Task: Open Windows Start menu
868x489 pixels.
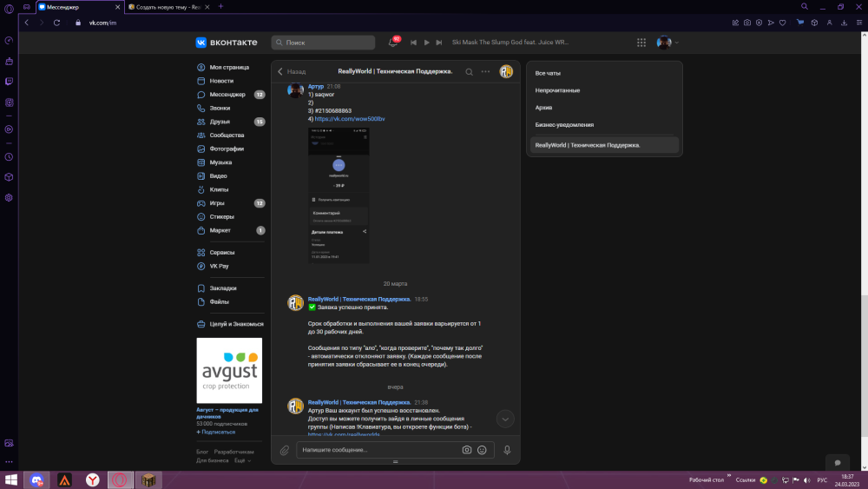Action: 11,480
